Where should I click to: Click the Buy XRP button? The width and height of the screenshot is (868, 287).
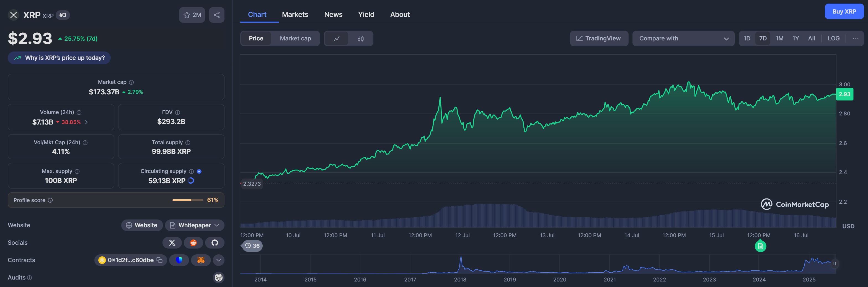pyautogui.click(x=844, y=11)
